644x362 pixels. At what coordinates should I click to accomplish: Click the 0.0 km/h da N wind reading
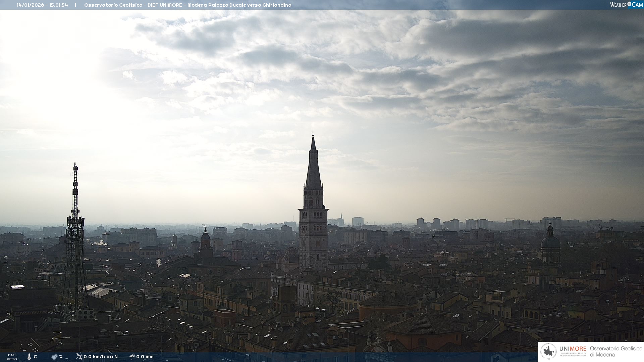click(x=101, y=357)
